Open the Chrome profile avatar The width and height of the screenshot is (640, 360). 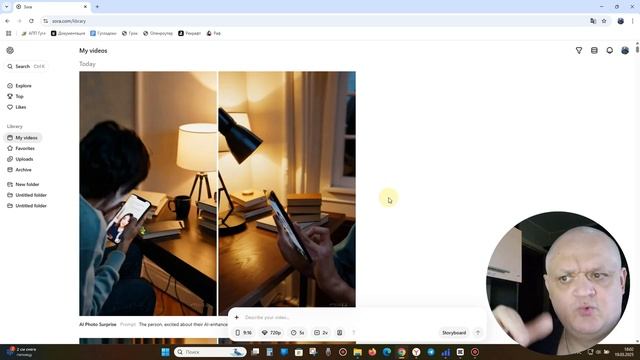click(x=620, y=21)
